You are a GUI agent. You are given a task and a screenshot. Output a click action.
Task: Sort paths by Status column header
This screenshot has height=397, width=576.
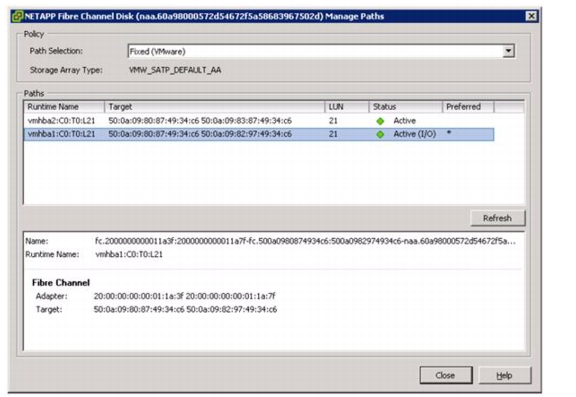point(406,107)
